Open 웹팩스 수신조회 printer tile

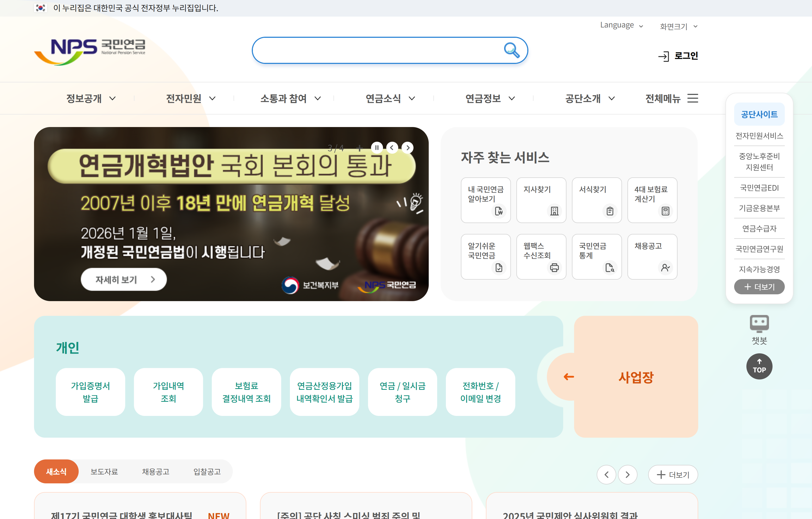(x=541, y=257)
